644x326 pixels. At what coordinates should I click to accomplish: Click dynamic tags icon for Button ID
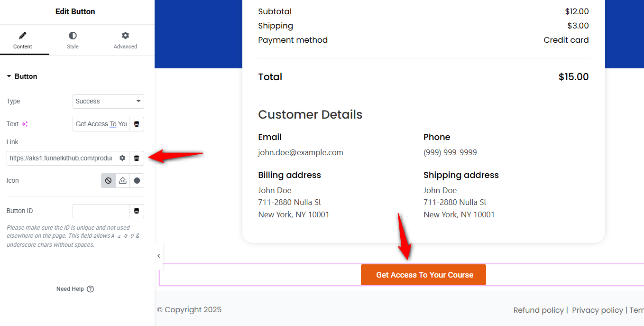137,211
